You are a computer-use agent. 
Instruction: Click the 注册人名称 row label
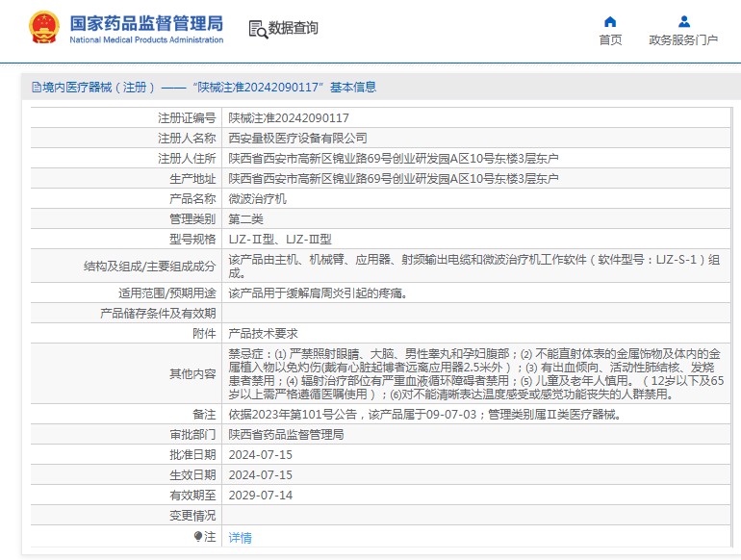click(x=187, y=138)
